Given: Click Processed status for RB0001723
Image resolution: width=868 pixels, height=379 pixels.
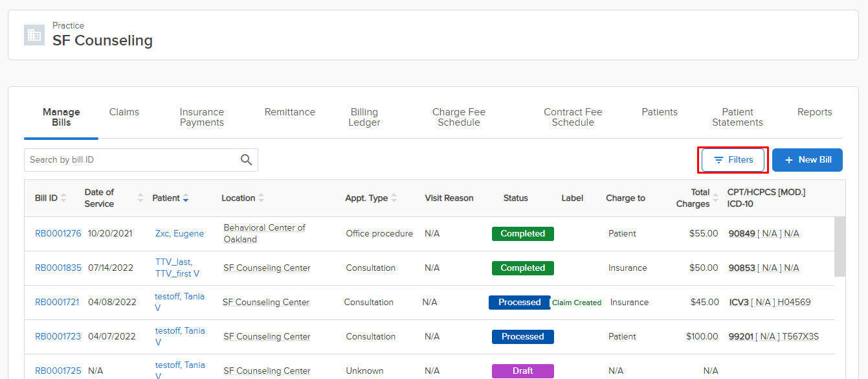Looking at the screenshot, I should (523, 337).
